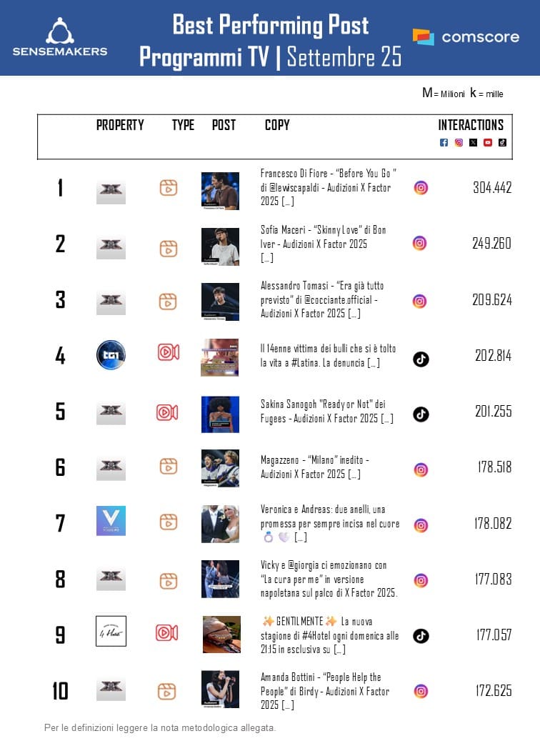The height and width of the screenshot is (756, 540).
Task: Click the Facebook icon under the Interactions heading
Action: [444, 142]
